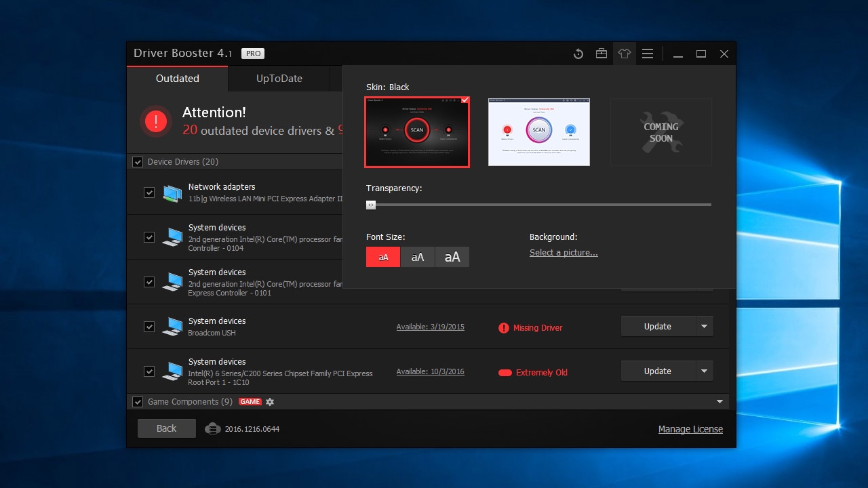Minimize the Driver Booster window
Image resolution: width=868 pixels, height=488 pixels.
677,54
